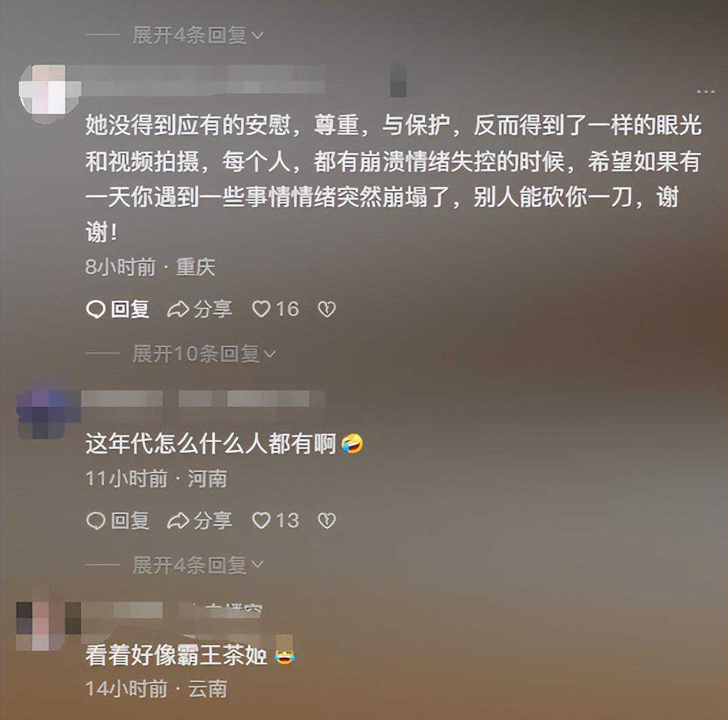Reply to the Henan comment
Viewport: 728px width, 720px height.
[x=118, y=520]
